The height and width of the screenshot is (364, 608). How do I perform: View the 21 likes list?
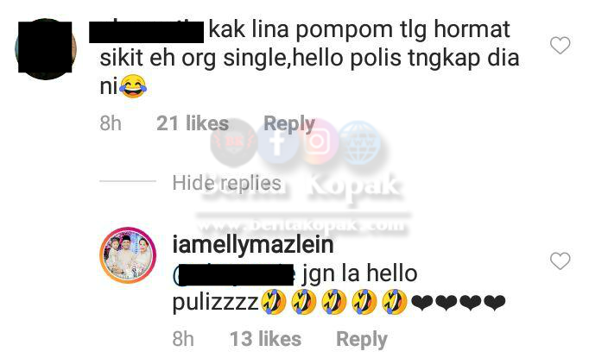click(193, 123)
